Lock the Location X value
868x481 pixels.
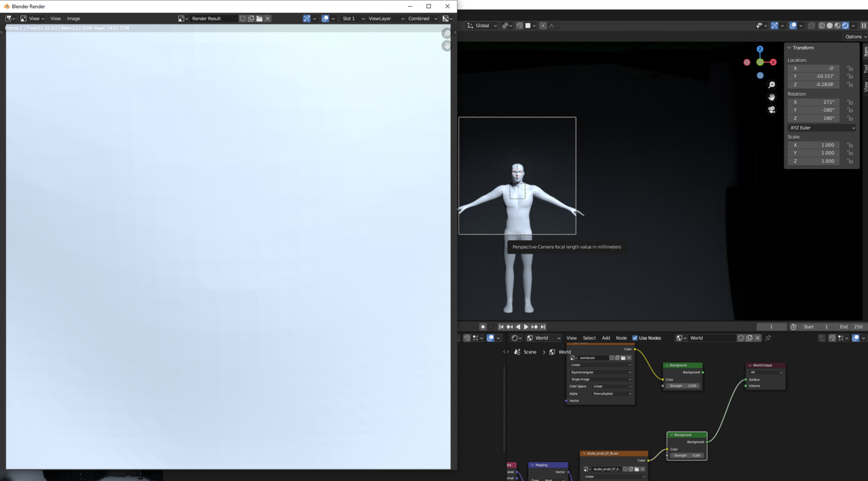pos(850,69)
